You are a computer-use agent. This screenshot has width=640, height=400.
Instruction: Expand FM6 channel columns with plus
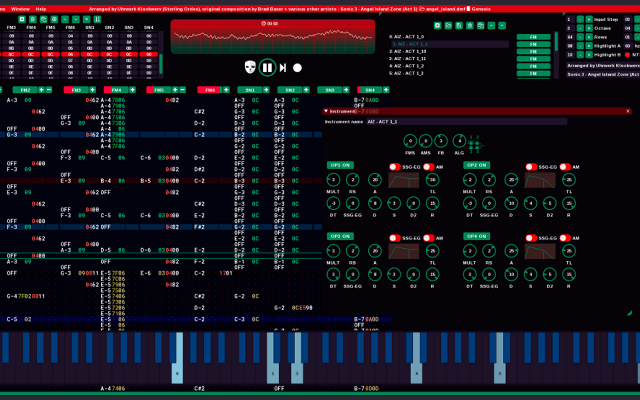(x=226, y=90)
